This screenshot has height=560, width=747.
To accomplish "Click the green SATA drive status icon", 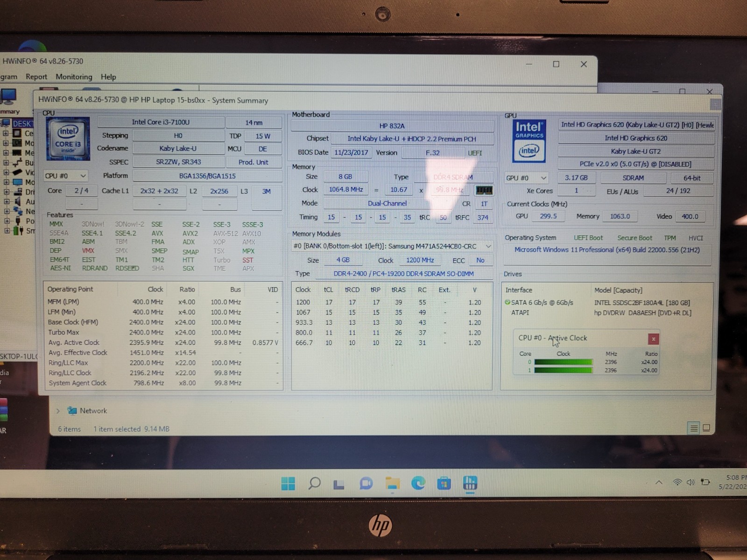I will click(x=507, y=302).
